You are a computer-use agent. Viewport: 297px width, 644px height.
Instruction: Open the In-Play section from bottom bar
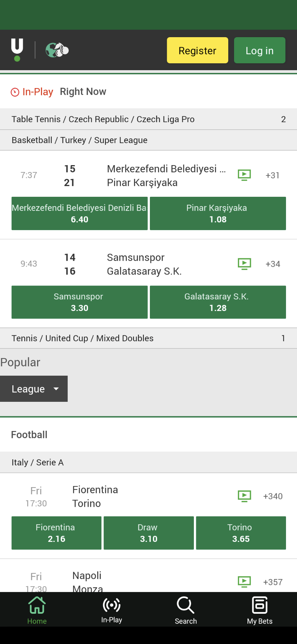111,609
